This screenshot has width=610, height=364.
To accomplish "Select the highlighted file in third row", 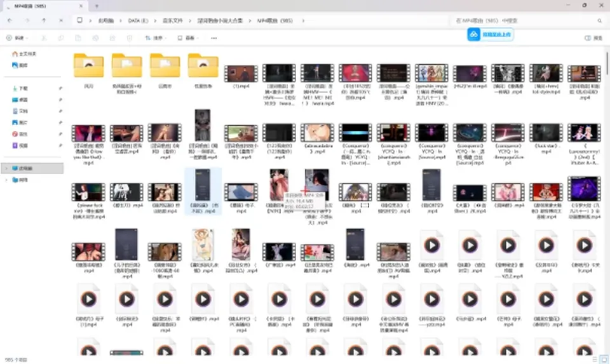I will (203, 191).
